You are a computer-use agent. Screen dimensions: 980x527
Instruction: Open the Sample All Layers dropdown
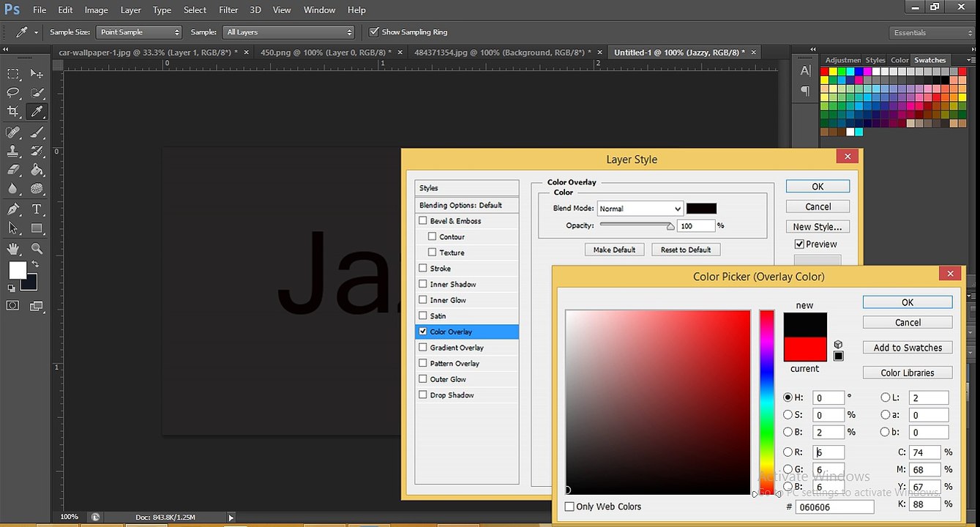tap(288, 32)
